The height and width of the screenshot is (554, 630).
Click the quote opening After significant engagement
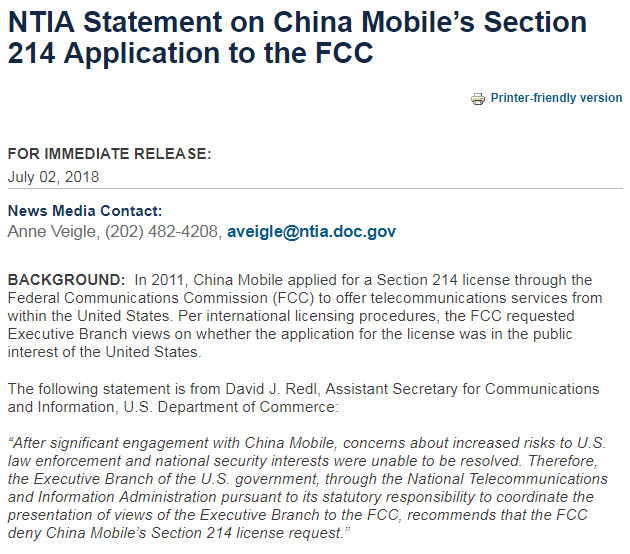point(108,443)
